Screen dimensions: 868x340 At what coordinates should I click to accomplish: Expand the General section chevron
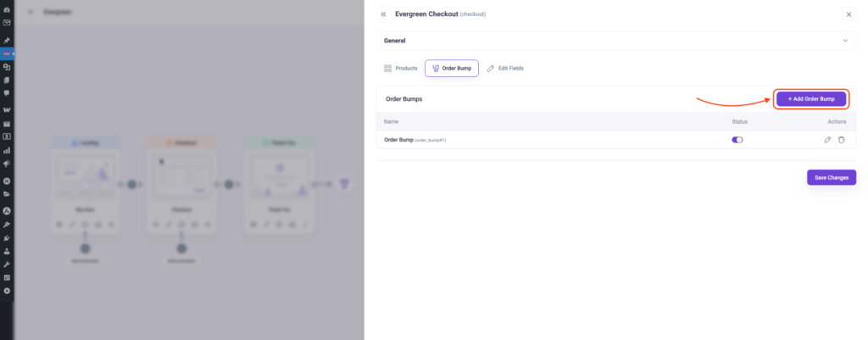(x=845, y=41)
